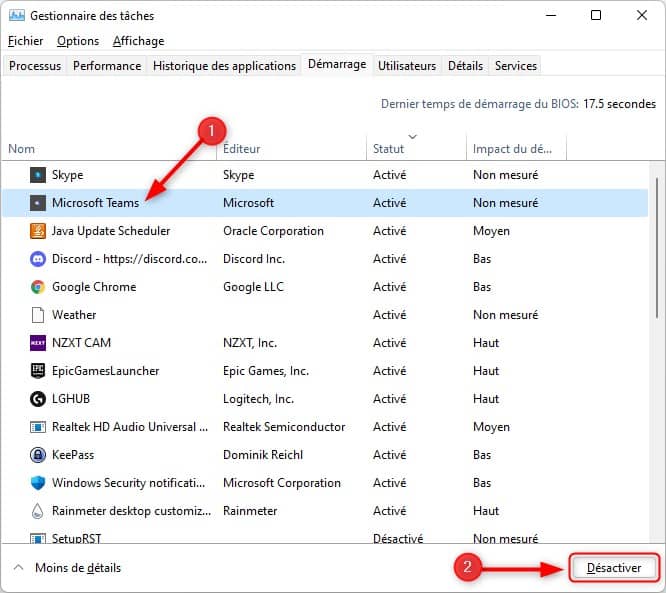Click the SetupRST row icon
The height and width of the screenshot is (593, 666).
point(38,538)
